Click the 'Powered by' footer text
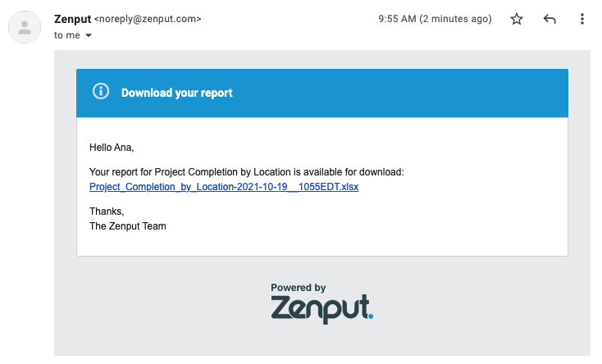 tap(299, 288)
